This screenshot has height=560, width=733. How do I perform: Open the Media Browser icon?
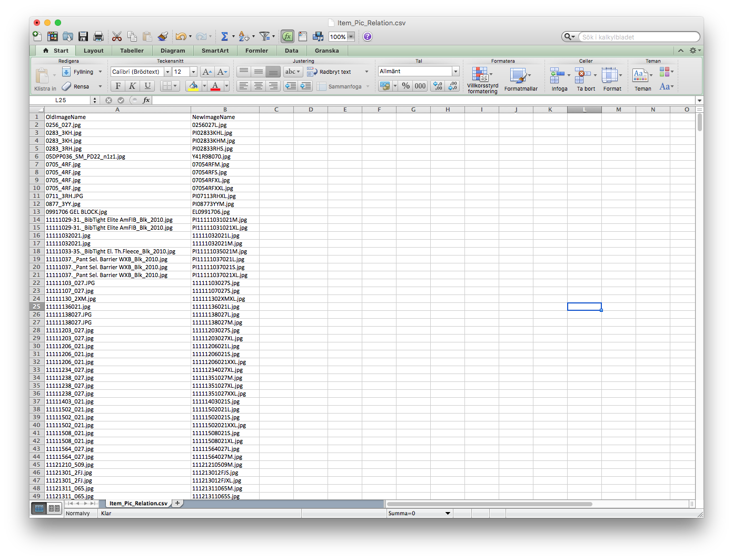point(318,36)
